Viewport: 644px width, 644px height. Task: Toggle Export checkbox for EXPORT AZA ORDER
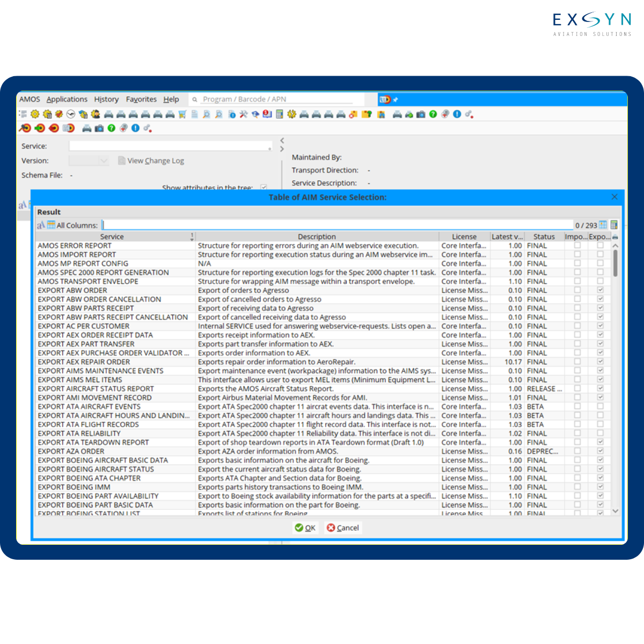[x=601, y=451]
